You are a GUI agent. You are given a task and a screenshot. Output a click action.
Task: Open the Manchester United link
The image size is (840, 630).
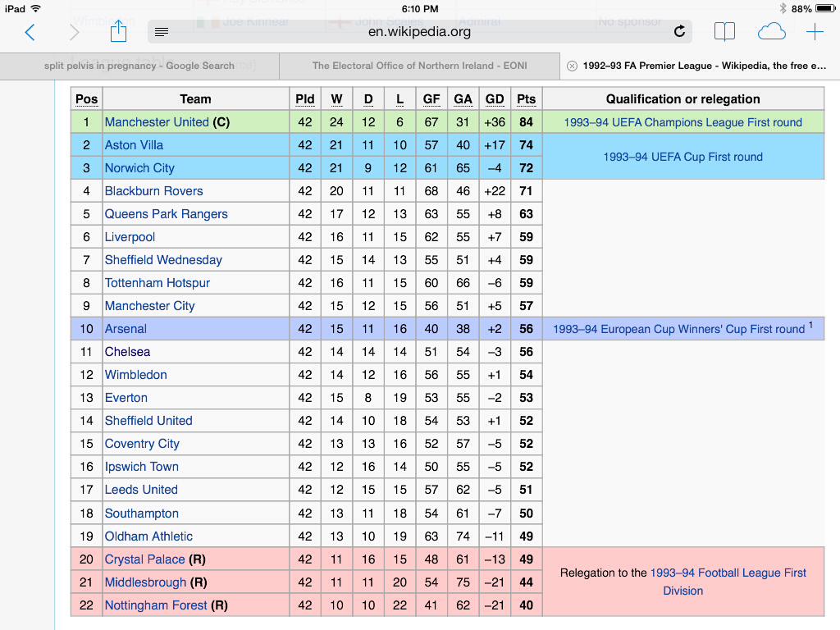[157, 122]
